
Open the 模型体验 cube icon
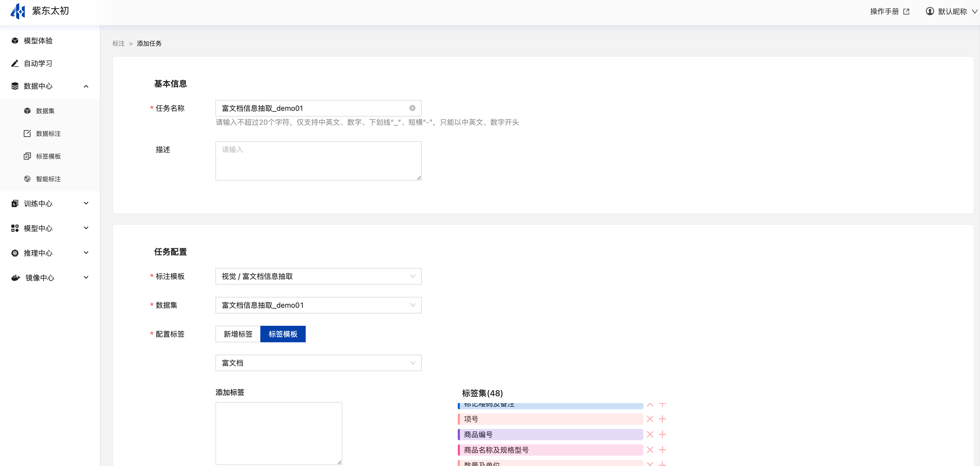coord(15,41)
